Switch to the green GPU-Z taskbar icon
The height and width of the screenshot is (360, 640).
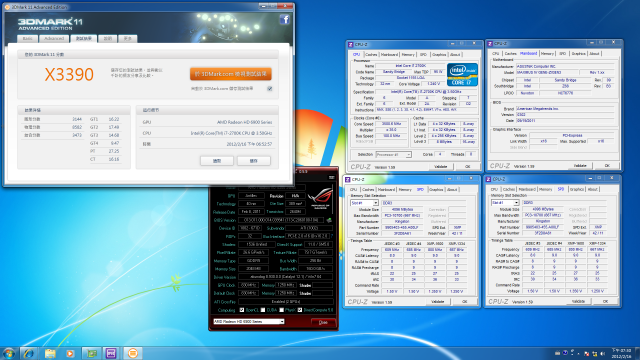tap(91, 353)
